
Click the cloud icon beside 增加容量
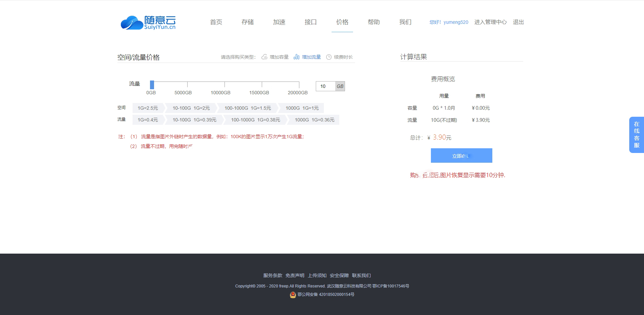[264, 57]
